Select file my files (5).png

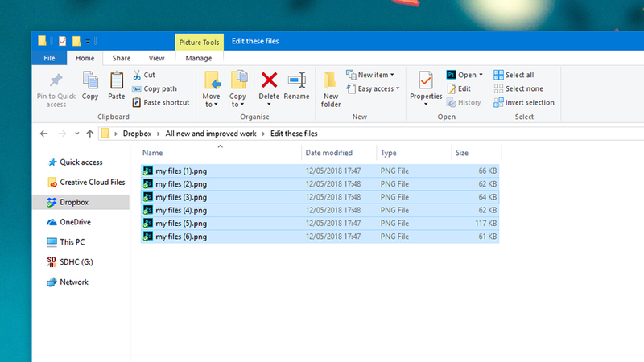(320, 224)
